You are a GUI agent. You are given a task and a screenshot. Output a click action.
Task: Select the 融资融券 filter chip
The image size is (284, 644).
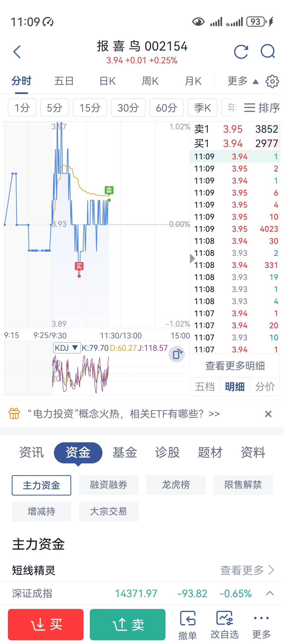(109, 485)
